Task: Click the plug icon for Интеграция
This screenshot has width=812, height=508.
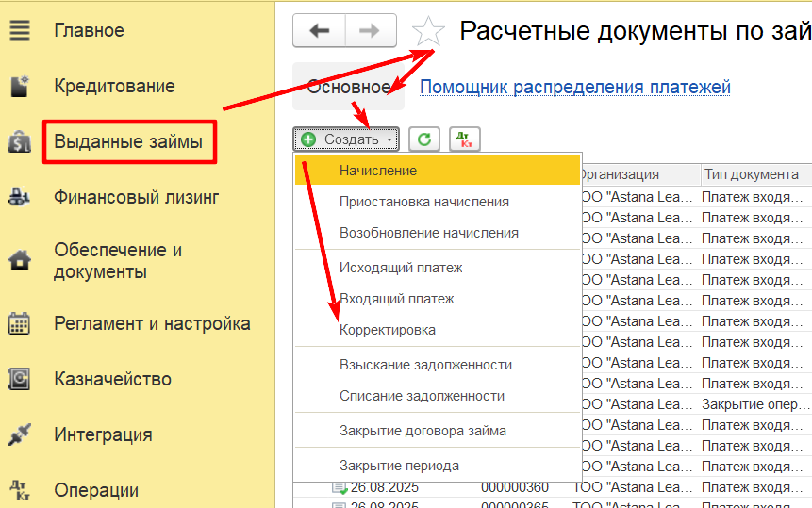Action: (x=20, y=434)
